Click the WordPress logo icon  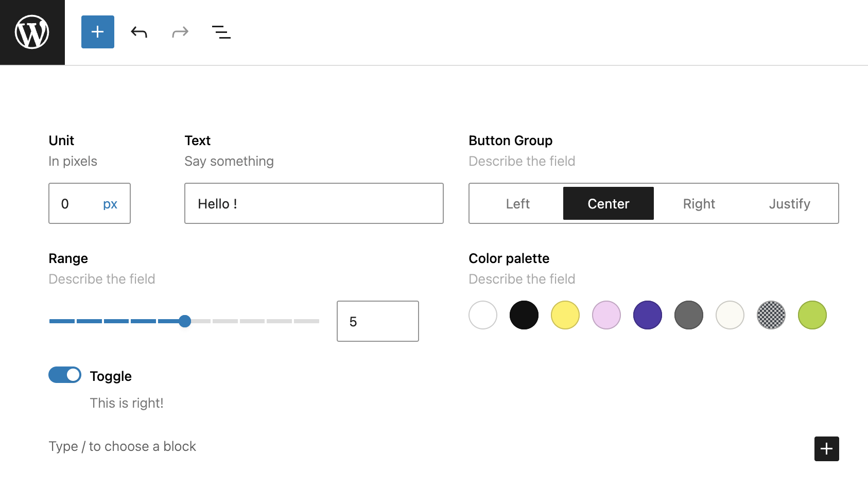pos(32,32)
